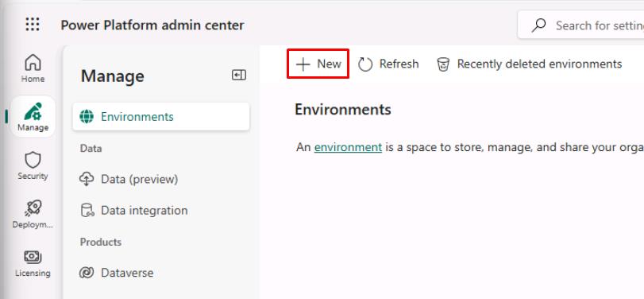This screenshot has height=299, width=644.
Task: Click the Search for settings field
Action: click(x=580, y=25)
